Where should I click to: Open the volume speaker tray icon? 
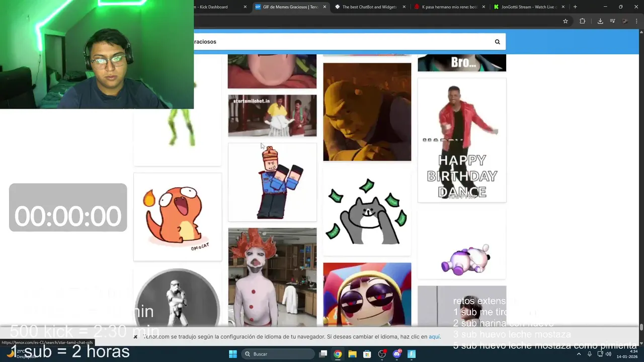[x=608, y=354]
